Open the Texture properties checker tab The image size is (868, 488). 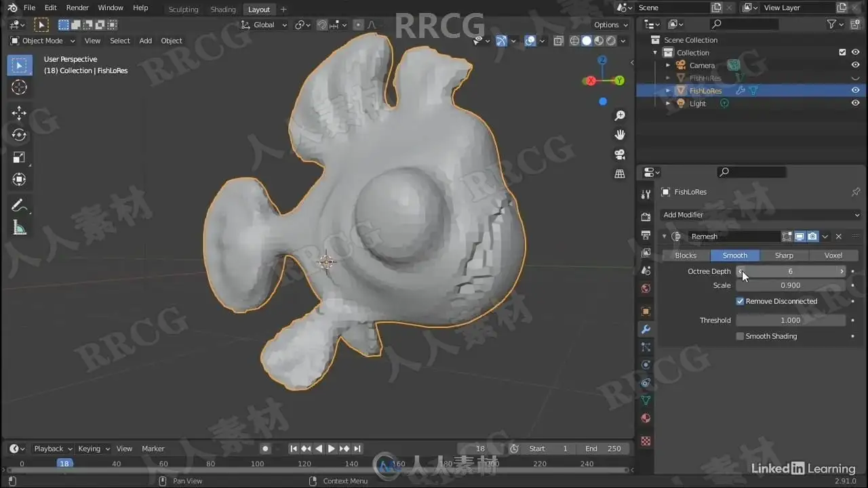pyautogui.click(x=646, y=441)
